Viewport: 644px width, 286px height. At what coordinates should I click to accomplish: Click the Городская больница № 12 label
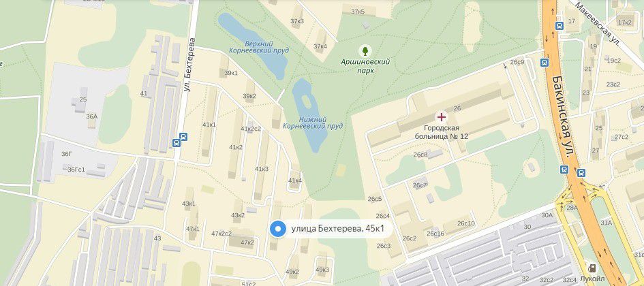pos(441,132)
